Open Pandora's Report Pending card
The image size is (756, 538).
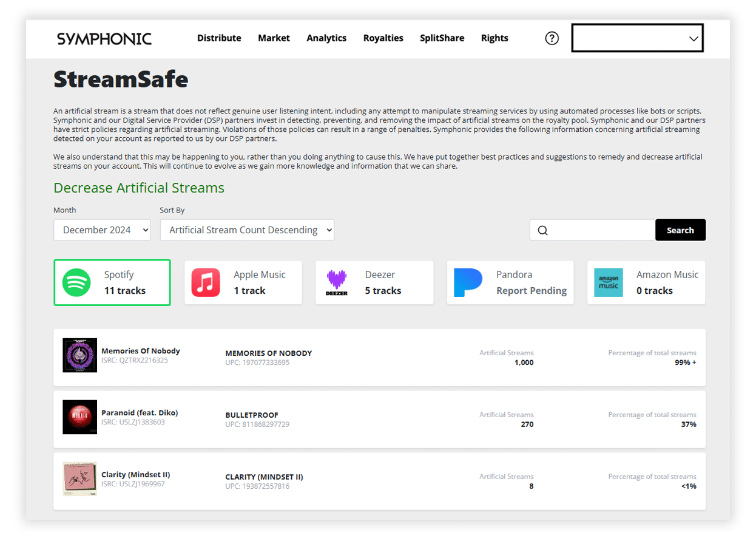pyautogui.click(x=510, y=282)
